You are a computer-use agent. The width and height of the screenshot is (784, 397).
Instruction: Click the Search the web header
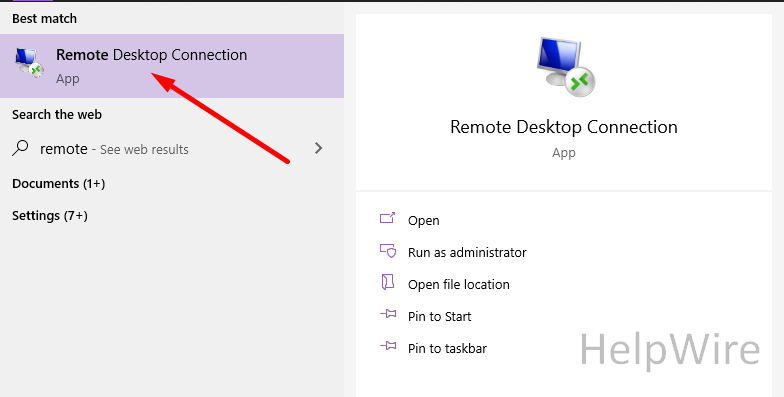click(57, 114)
